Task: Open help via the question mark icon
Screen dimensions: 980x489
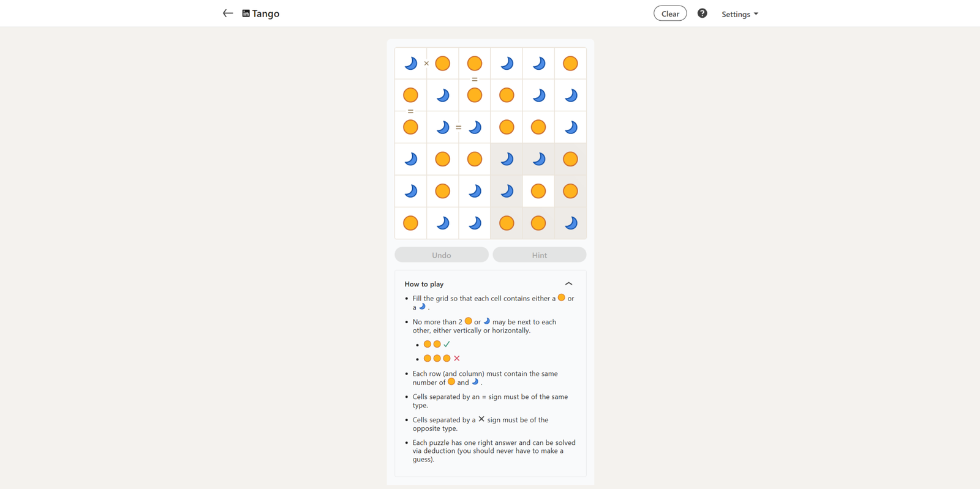Action: pos(702,13)
